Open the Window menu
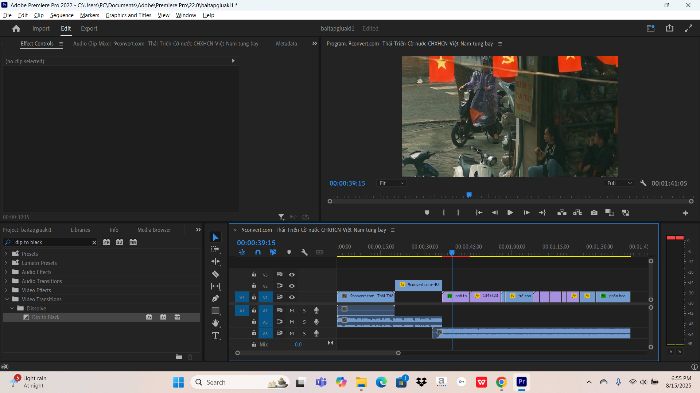Image resolution: width=700 pixels, height=393 pixels. (x=186, y=15)
